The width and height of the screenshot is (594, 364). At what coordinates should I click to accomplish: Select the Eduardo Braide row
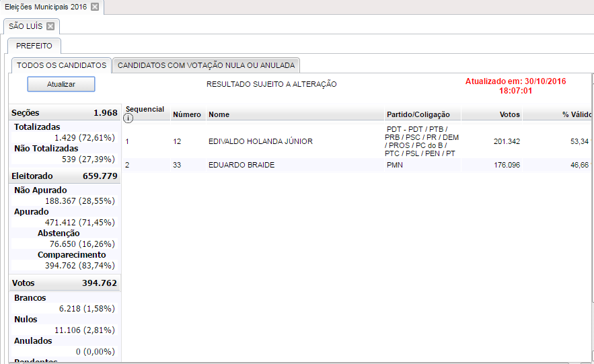coord(242,165)
